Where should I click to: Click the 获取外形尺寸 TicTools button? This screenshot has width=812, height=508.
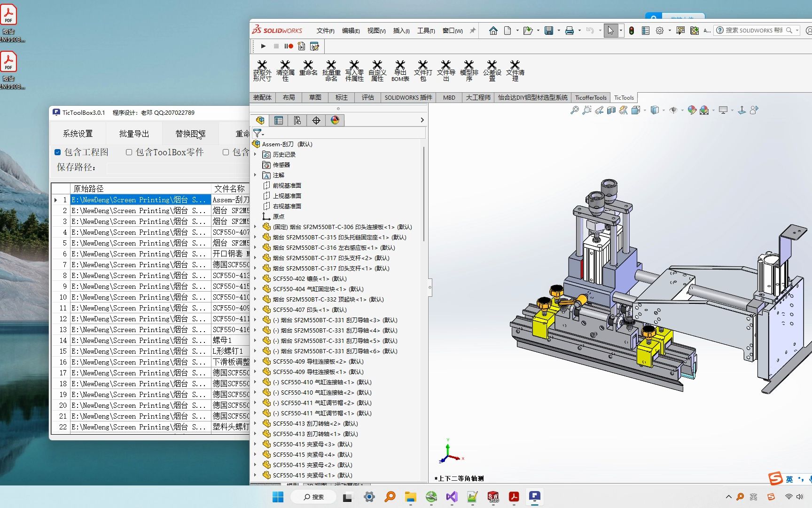[262, 71]
